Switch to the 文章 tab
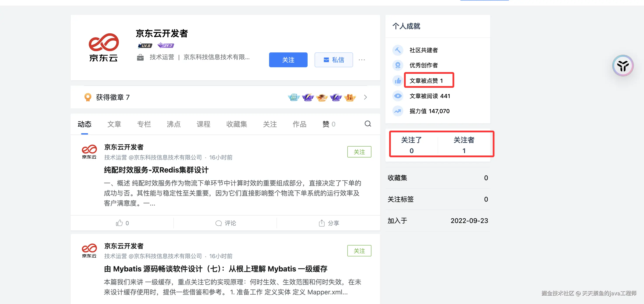The height and width of the screenshot is (304, 644). [x=114, y=124]
